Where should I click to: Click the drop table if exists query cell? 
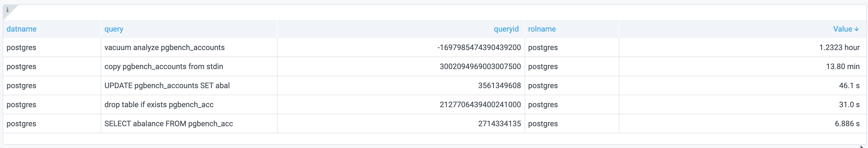pyautogui.click(x=159, y=104)
